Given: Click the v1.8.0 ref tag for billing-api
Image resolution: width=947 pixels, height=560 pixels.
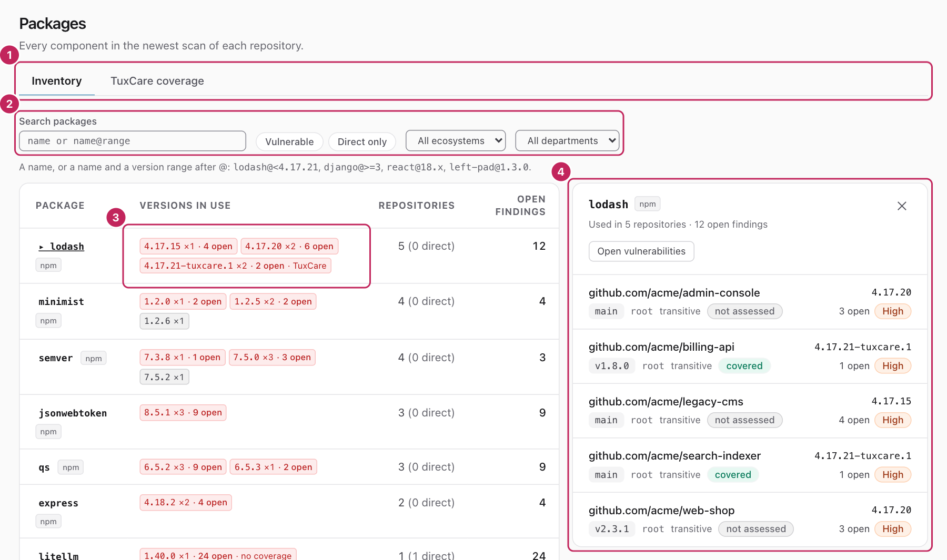Looking at the screenshot, I should (612, 366).
